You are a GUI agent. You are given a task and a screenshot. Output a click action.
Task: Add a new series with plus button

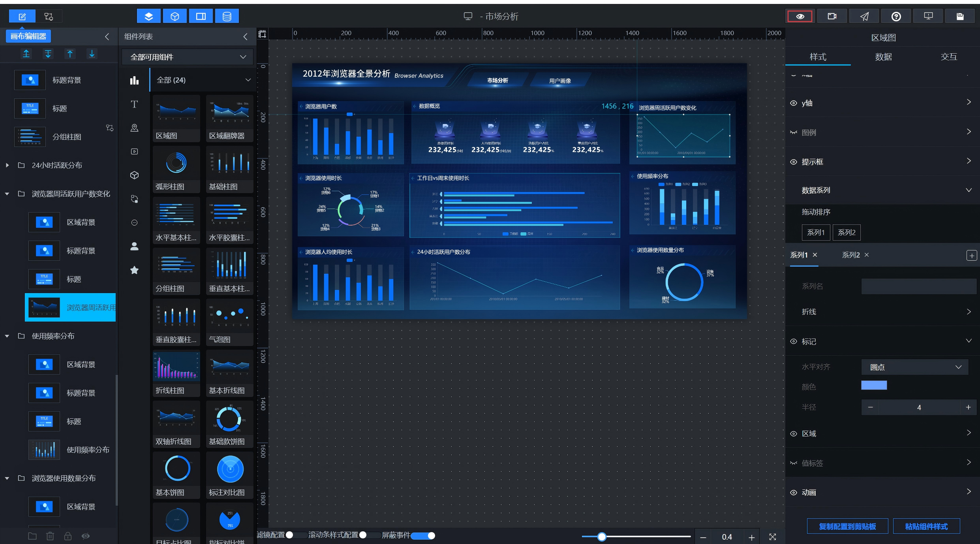[x=972, y=255]
